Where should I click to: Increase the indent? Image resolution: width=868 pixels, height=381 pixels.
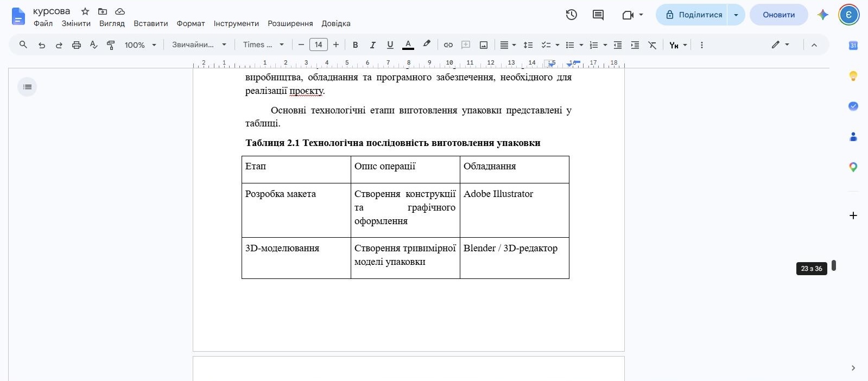coord(635,45)
